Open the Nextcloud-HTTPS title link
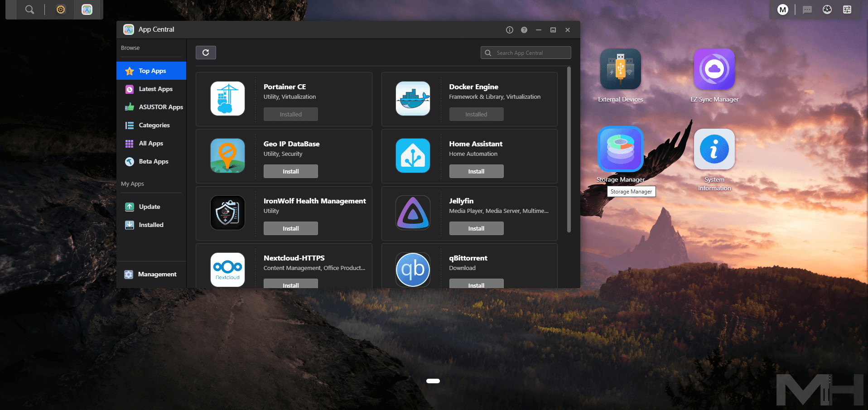This screenshot has width=868, height=410. click(294, 258)
